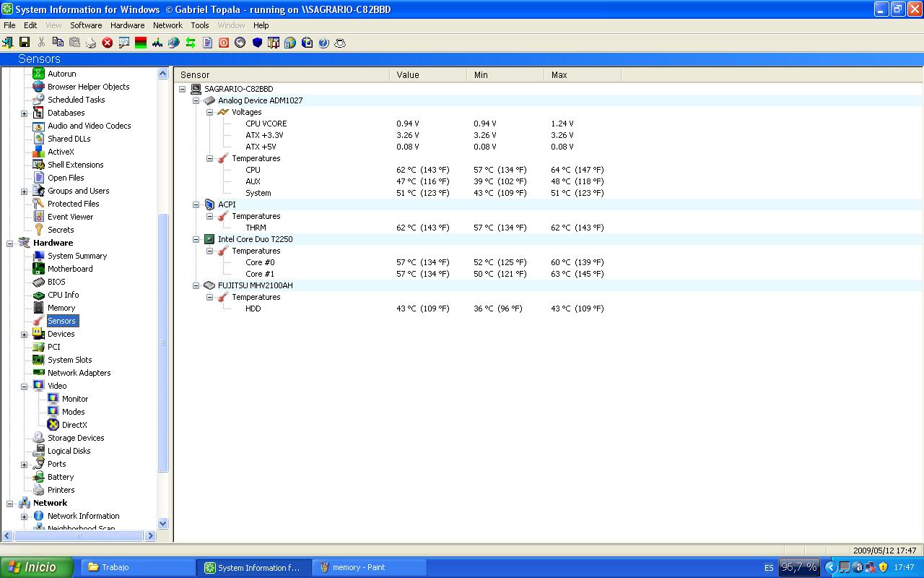
Task: Expand the Ports tree node
Action: click(24, 465)
